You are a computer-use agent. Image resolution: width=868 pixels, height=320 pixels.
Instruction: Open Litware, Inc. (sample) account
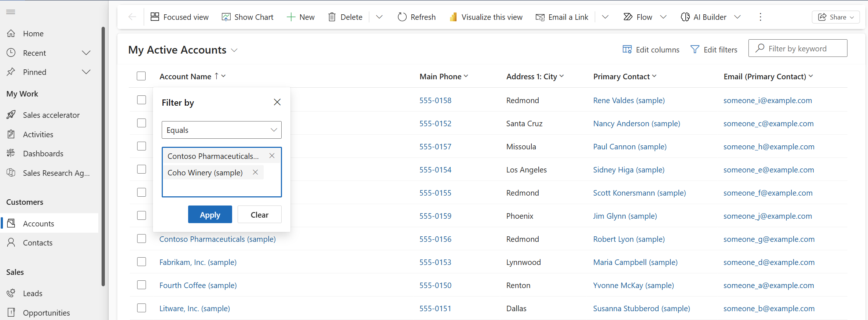(x=195, y=308)
